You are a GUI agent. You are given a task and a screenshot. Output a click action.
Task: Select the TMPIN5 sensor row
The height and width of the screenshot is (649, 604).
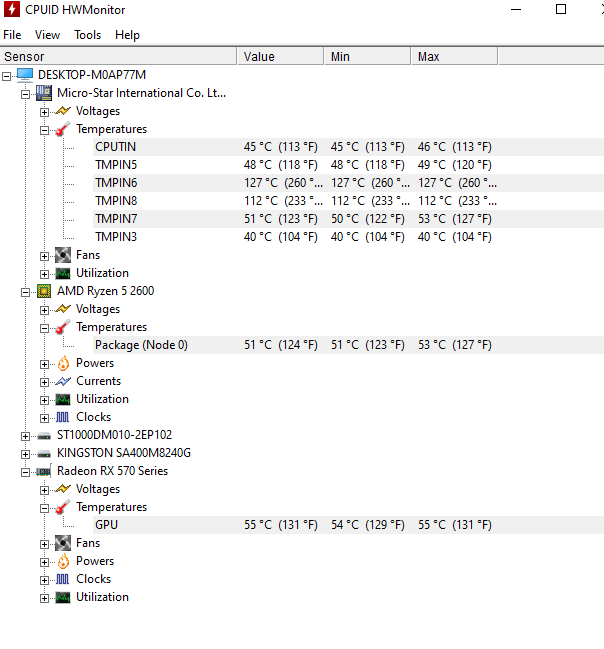click(349, 165)
